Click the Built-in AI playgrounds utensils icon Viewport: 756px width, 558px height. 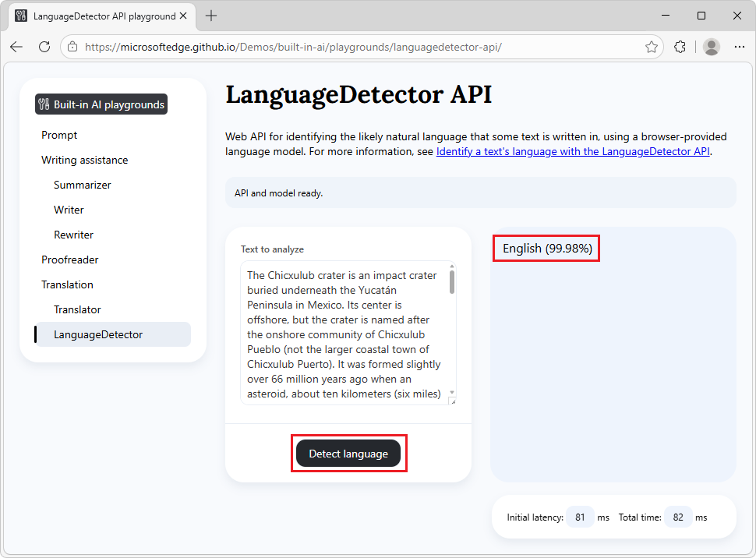(44, 104)
